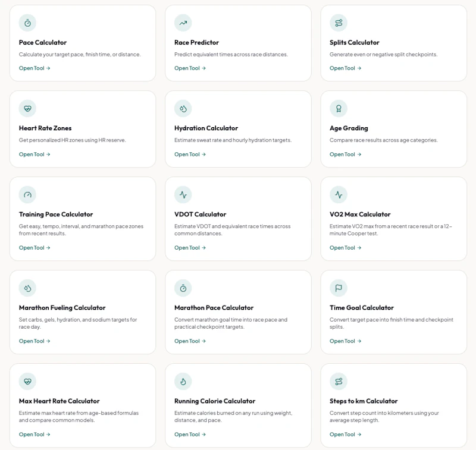The height and width of the screenshot is (450, 476).
Task: Open Tool link for Training Pace Calculator
Action: point(35,248)
